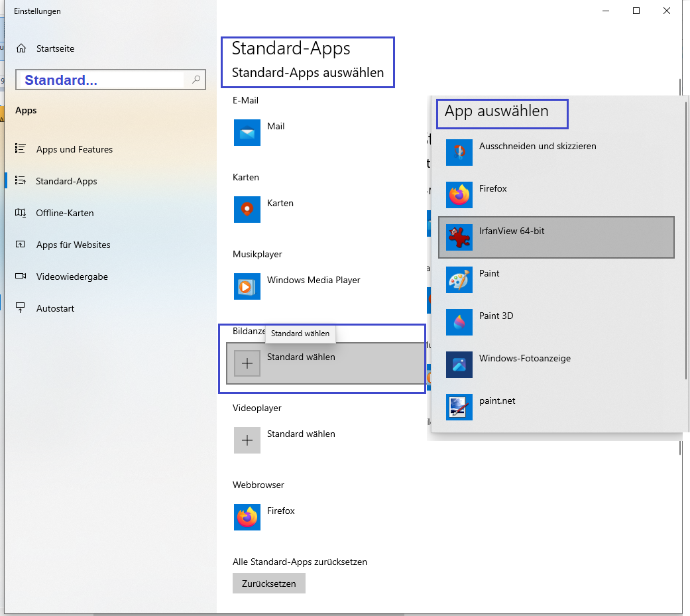Click the Paint label in popup
Viewport: 690px width, 616px height.
489,273
